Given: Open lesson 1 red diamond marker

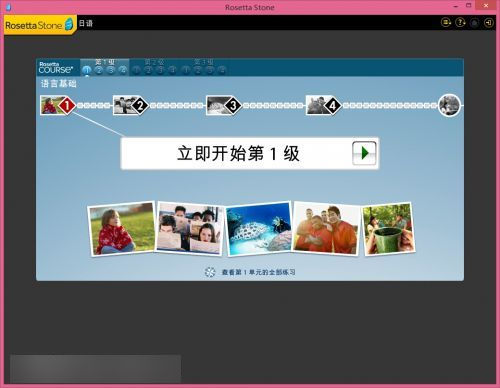Looking at the screenshot, I should pos(67,105).
